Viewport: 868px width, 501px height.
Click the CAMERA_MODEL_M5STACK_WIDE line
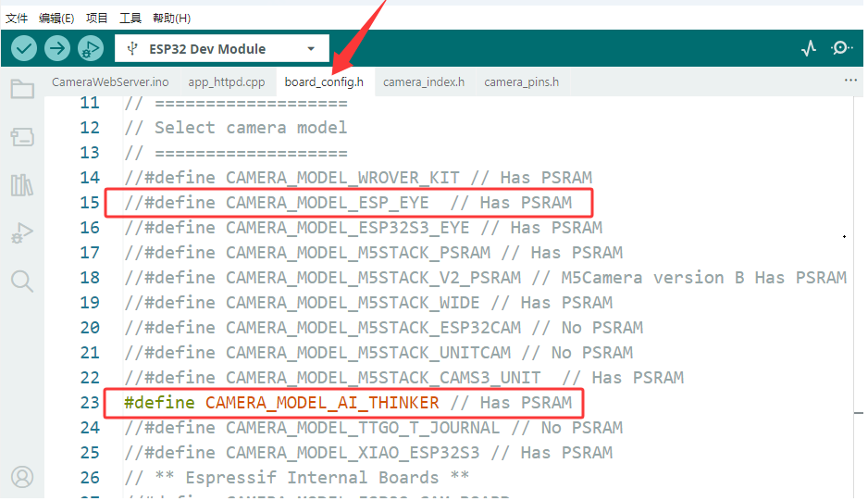point(368,302)
